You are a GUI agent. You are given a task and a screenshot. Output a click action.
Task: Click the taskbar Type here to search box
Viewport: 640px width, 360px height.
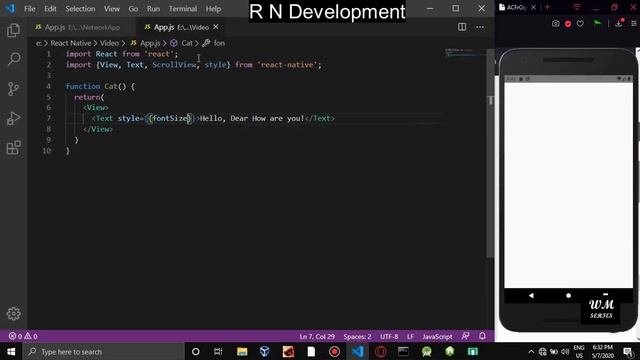click(x=104, y=351)
